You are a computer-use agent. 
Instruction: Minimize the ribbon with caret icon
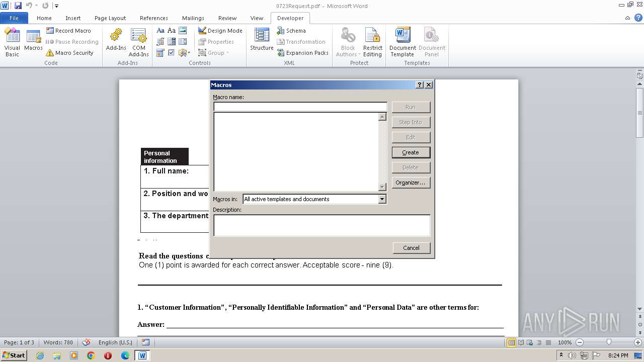tap(628, 18)
